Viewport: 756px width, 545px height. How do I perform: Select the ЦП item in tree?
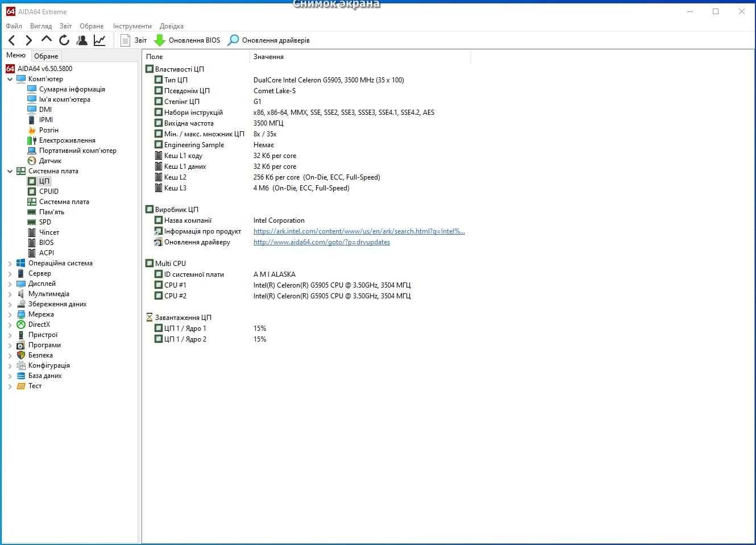point(44,181)
